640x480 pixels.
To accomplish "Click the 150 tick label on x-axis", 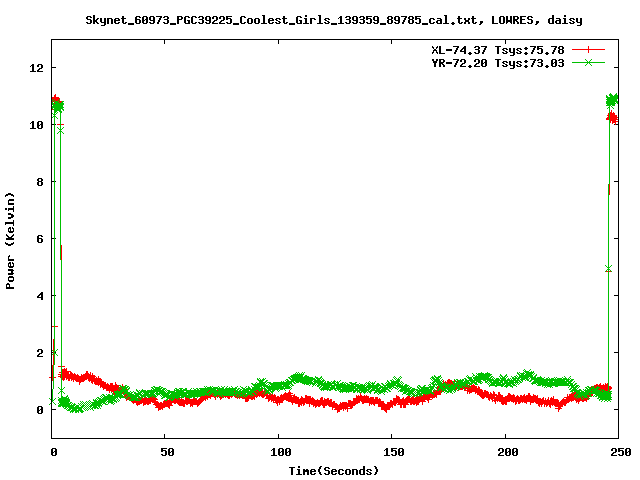I will click(391, 452).
